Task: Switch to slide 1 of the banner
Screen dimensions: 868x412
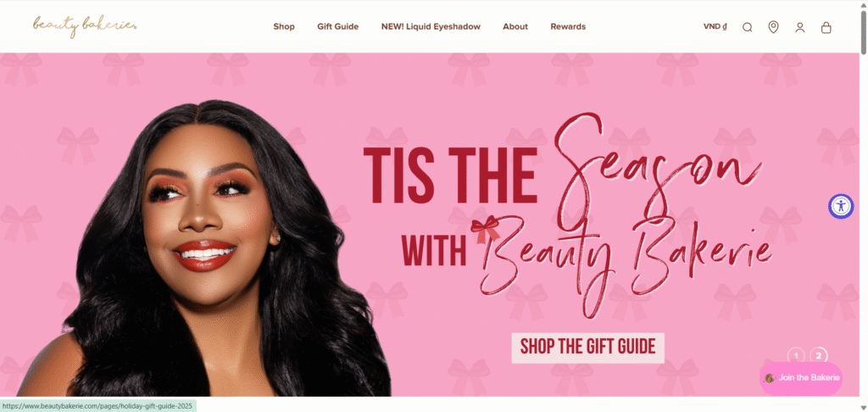Action: pyautogui.click(x=795, y=356)
